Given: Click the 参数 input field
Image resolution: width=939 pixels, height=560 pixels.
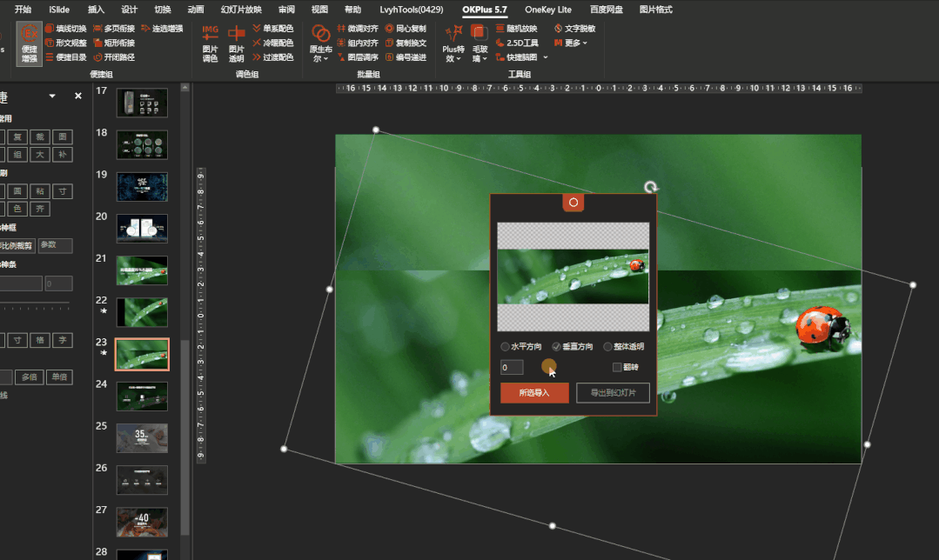Looking at the screenshot, I should 55,245.
